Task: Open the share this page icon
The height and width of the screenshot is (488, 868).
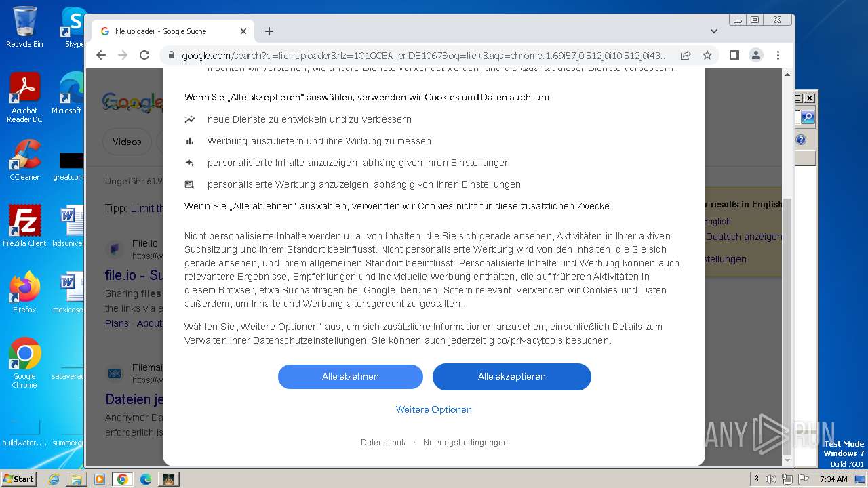Action: click(686, 55)
